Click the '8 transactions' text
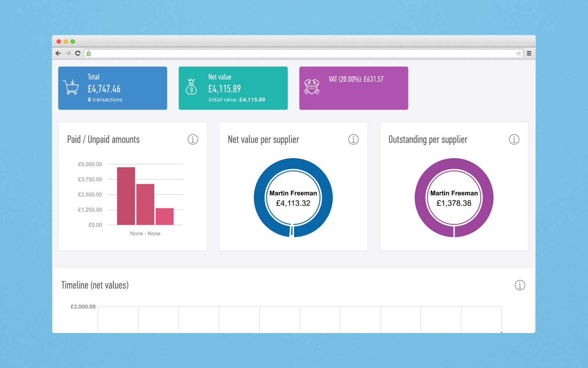 (105, 100)
